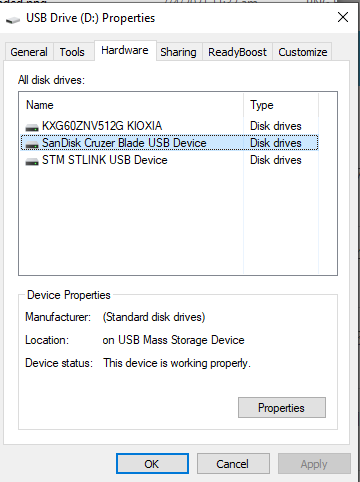Select SanDisk Cruzer Blade USB Device entry

169,143
